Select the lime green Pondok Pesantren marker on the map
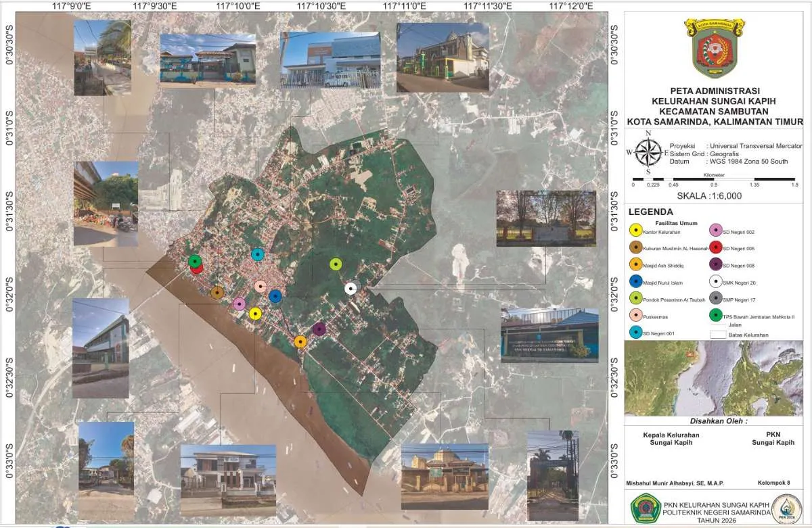 tap(336, 264)
